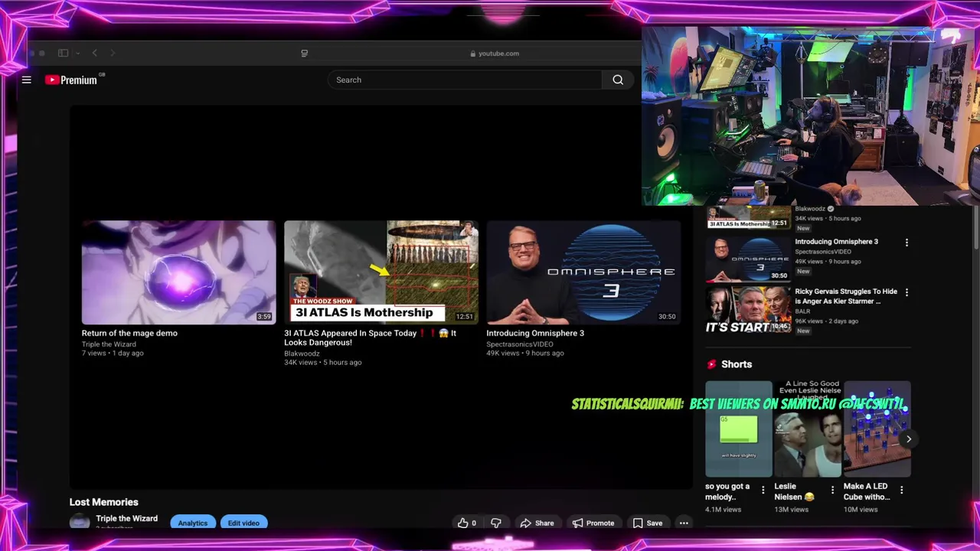Open the YouTube hamburger guide menu
The height and width of the screenshot is (551, 980).
27,80
